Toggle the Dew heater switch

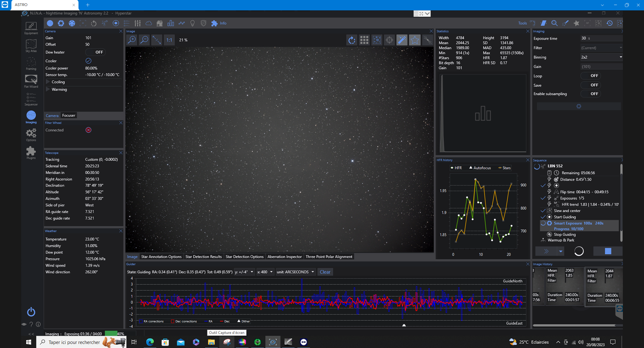96,52
